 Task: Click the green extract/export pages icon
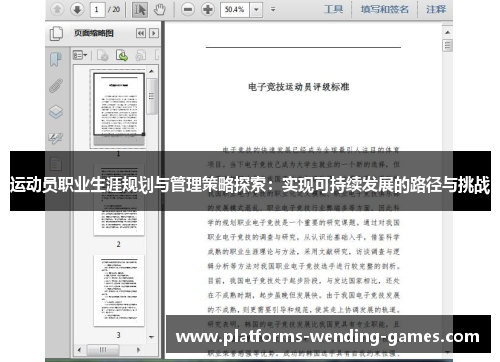122,55
